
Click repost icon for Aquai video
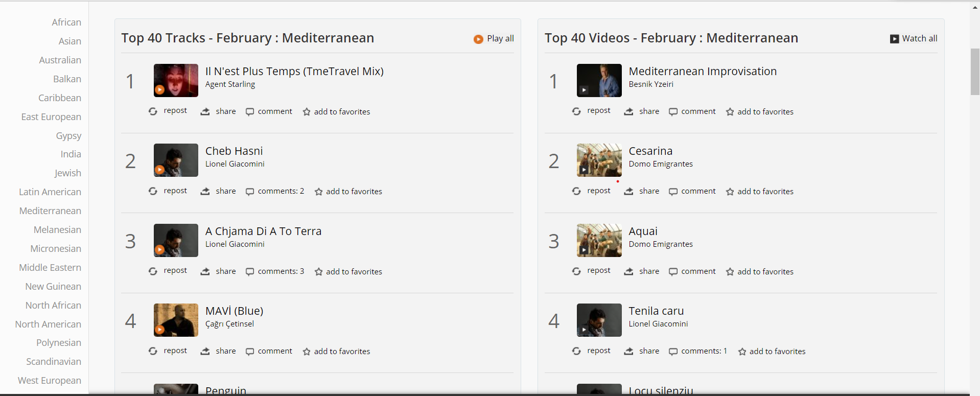tap(576, 271)
